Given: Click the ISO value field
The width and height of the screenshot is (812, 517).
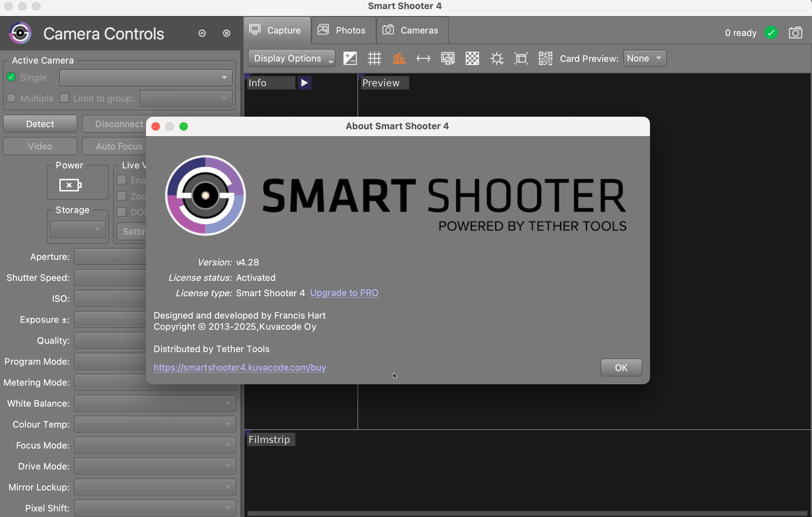Looking at the screenshot, I should tap(110, 299).
